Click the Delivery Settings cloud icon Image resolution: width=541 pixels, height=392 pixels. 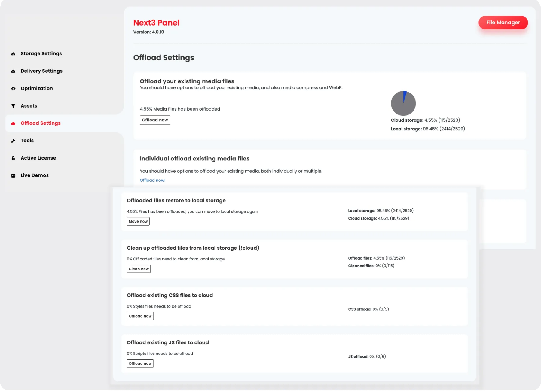click(13, 71)
